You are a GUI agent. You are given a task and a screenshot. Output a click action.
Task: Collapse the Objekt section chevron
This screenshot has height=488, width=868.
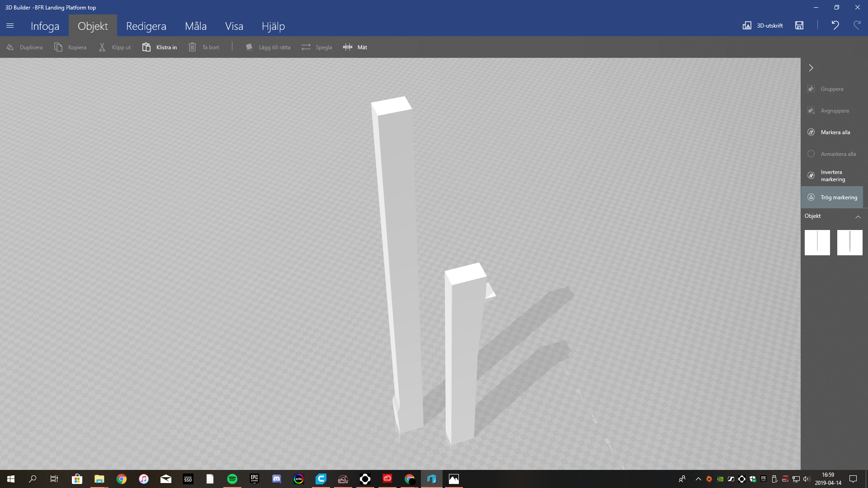[x=858, y=216]
